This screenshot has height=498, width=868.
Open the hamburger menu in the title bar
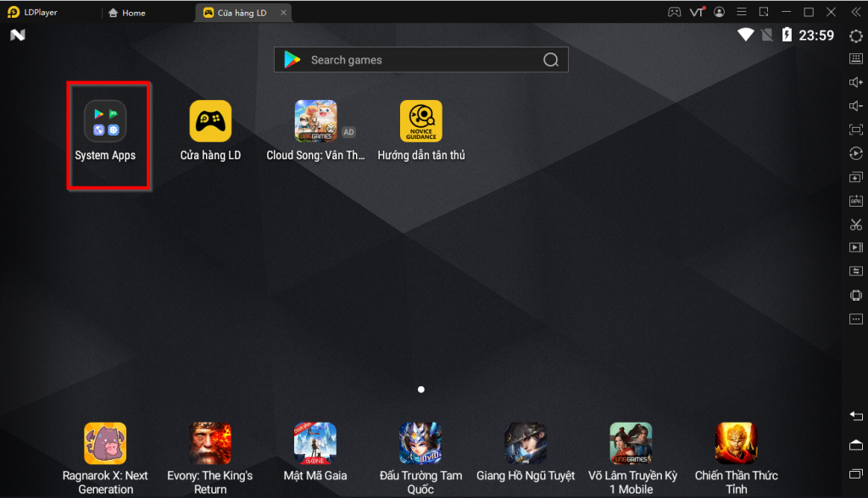point(742,12)
